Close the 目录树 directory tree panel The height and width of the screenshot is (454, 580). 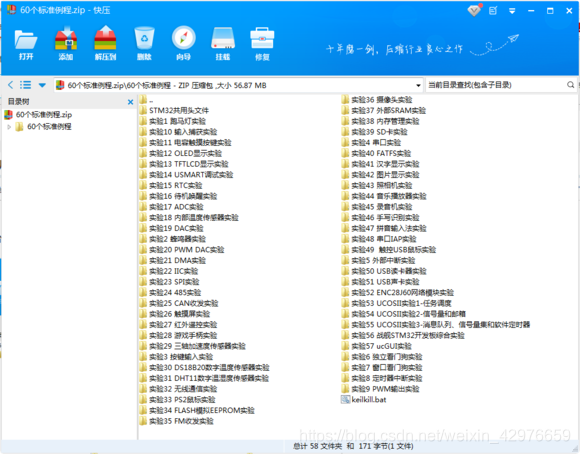(130, 102)
